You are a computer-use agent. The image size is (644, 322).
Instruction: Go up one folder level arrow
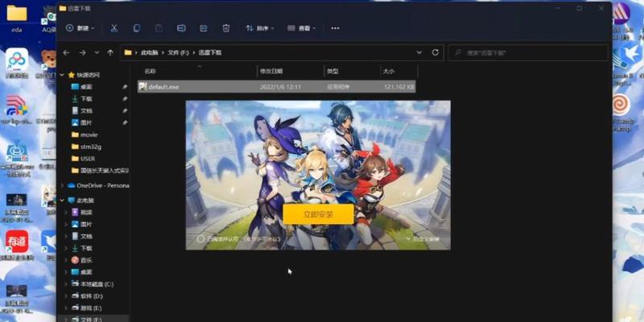pos(110,52)
